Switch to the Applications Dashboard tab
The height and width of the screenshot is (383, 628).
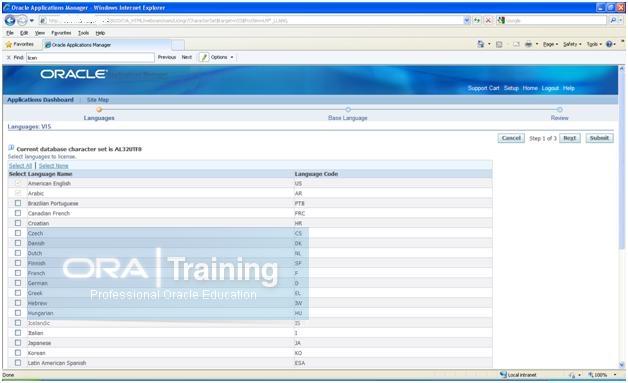point(40,100)
